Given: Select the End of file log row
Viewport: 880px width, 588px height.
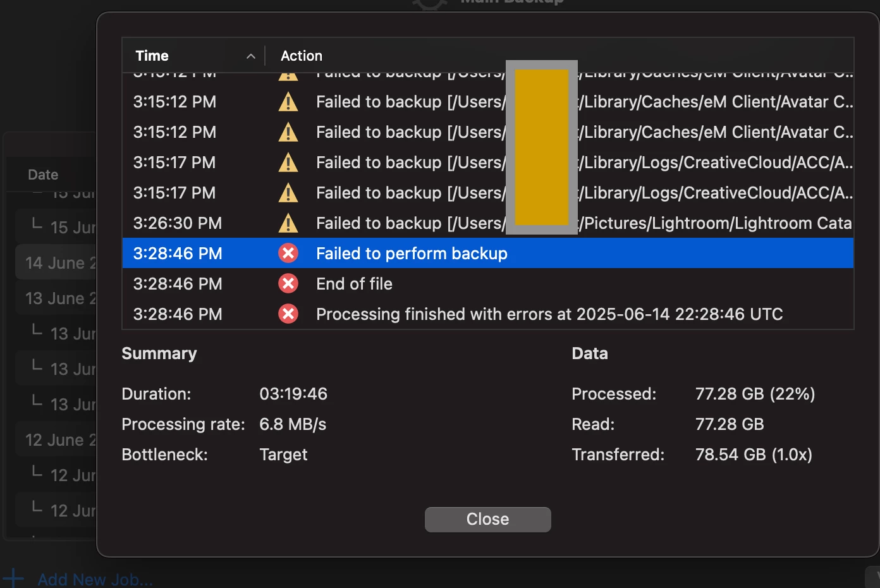Looking at the screenshot, I should tap(487, 284).
